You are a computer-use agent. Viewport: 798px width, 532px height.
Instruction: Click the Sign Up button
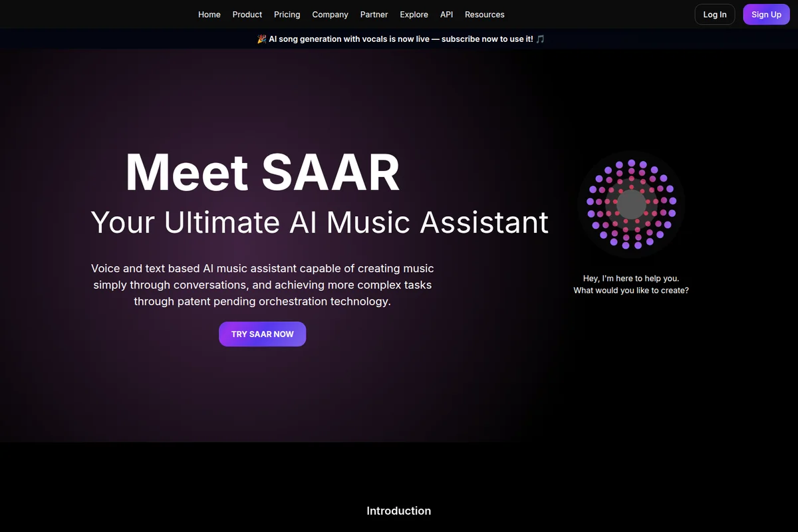pyautogui.click(x=766, y=14)
